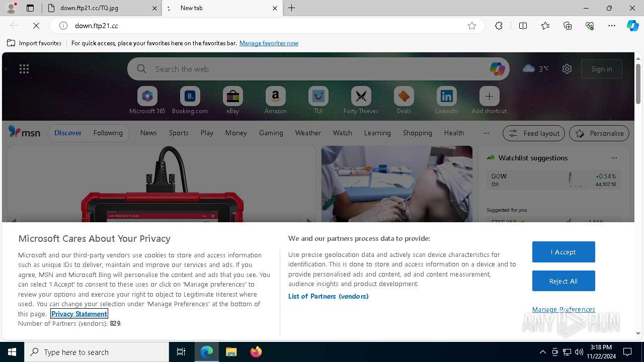Add this page to favorites star
The height and width of the screenshot is (362, 644).
tap(472, 26)
